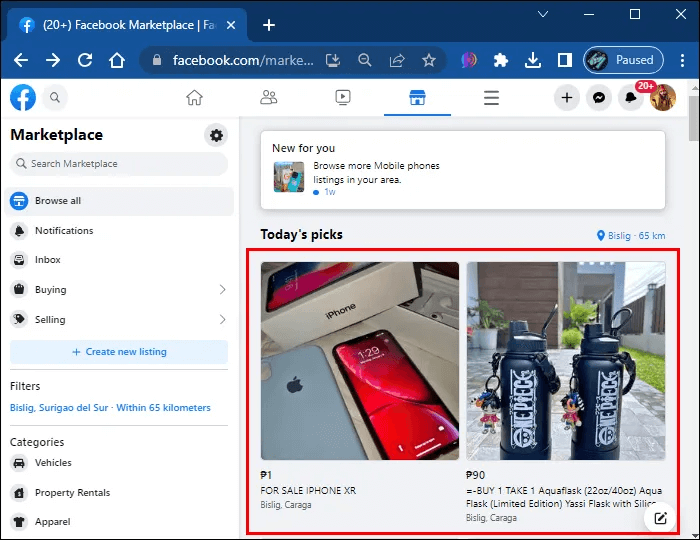This screenshot has width=700, height=540.
Task: Select the Facebook Marketplace browser tab
Action: (127, 25)
